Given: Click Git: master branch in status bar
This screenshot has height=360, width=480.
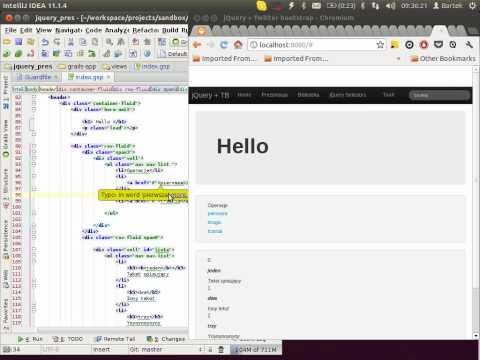Looking at the screenshot, I should tap(146, 349).
